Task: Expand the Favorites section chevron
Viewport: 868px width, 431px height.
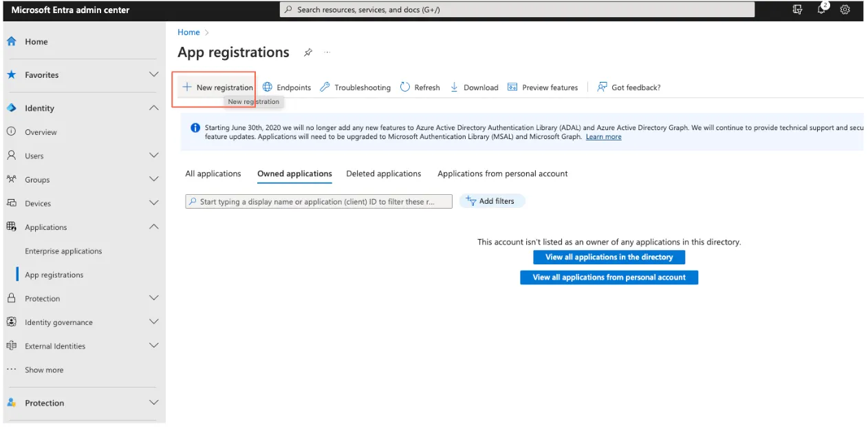Action: tap(154, 74)
